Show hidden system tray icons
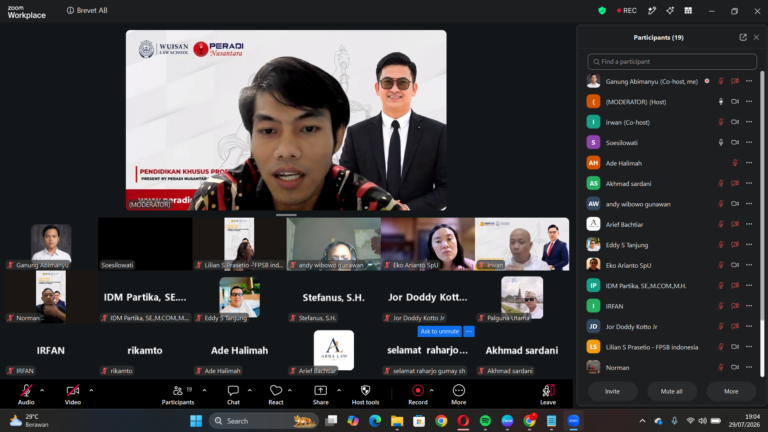The width and height of the screenshot is (768, 432). [x=642, y=421]
